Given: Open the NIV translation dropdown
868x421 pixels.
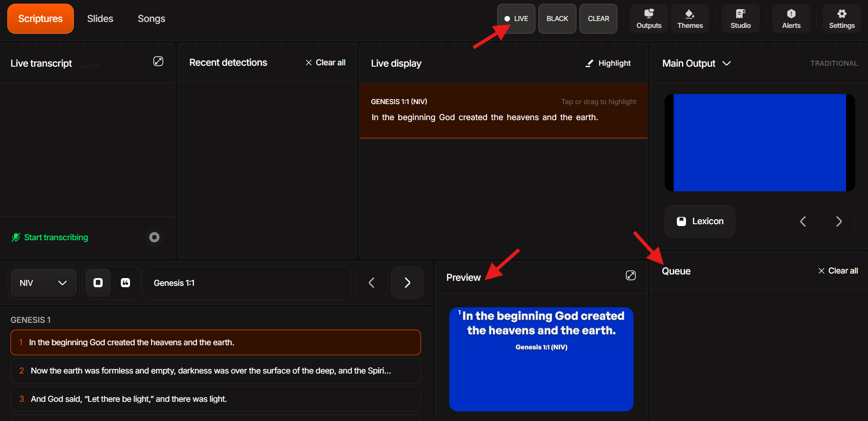Looking at the screenshot, I should [43, 283].
